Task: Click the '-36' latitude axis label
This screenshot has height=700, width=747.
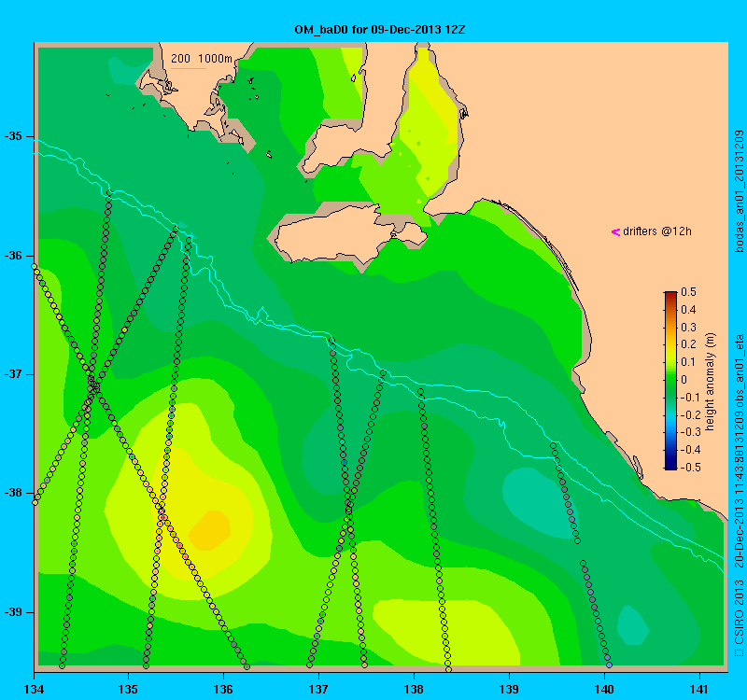Action: pyautogui.click(x=13, y=256)
